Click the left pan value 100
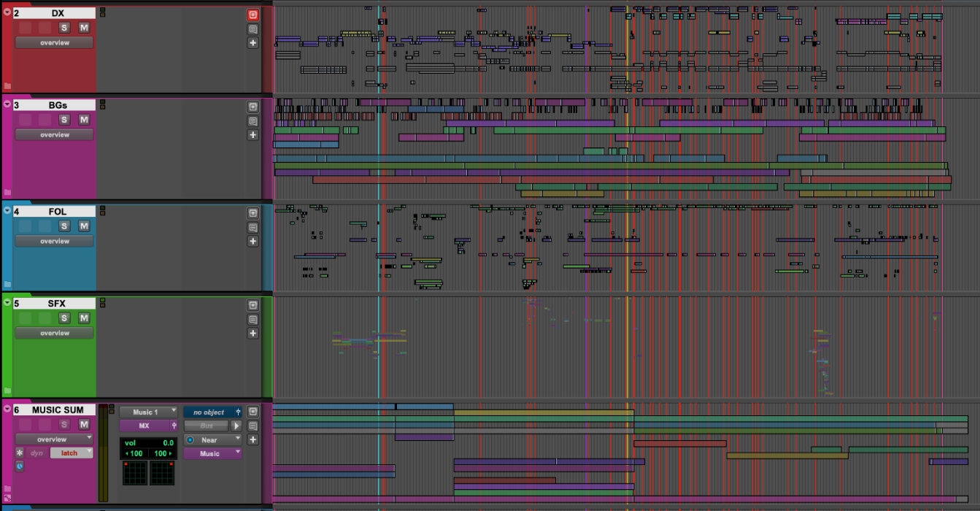The height and width of the screenshot is (511, 980). [134, 453]
